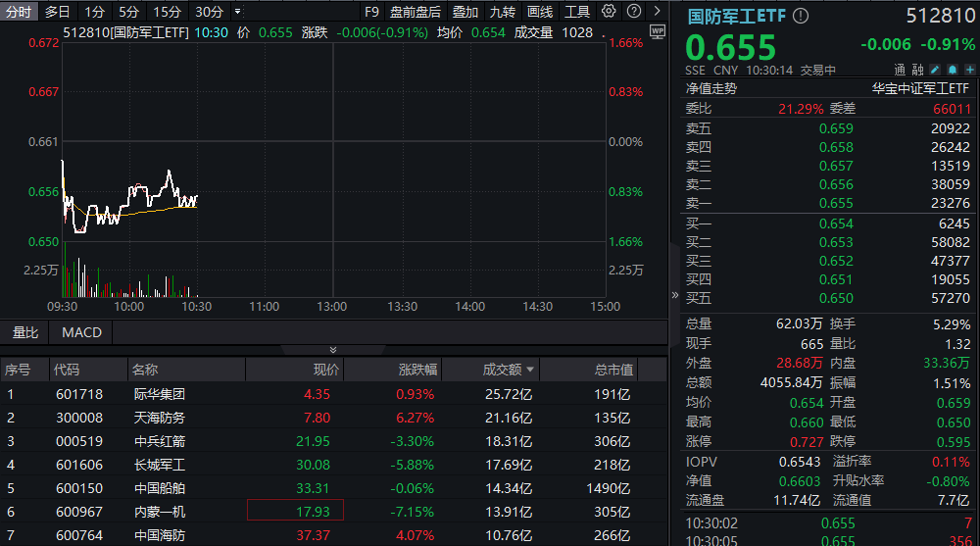Select the 中兵红箭 row
The height and width of the screenshot is (546, 980).
[x=333, y=441]
